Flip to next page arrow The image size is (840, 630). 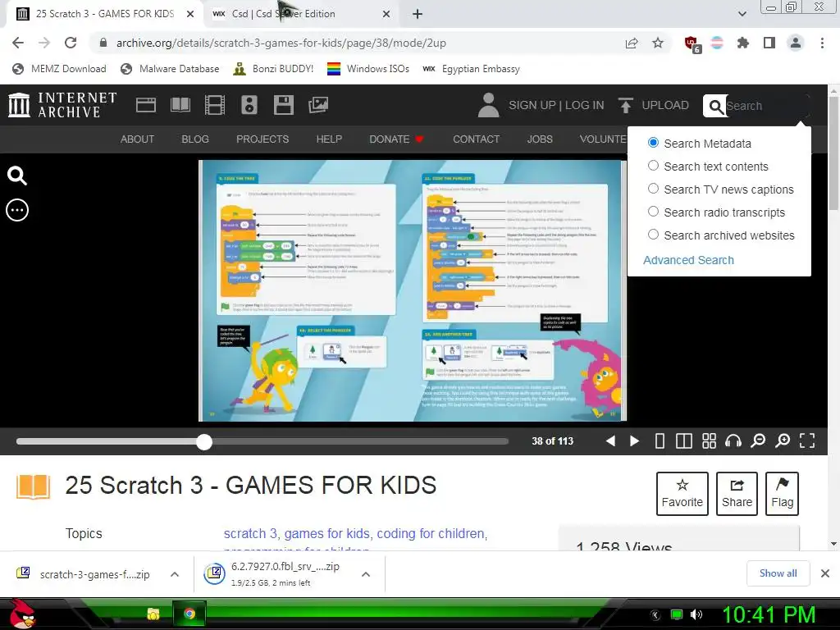click(x=634, y=441)
